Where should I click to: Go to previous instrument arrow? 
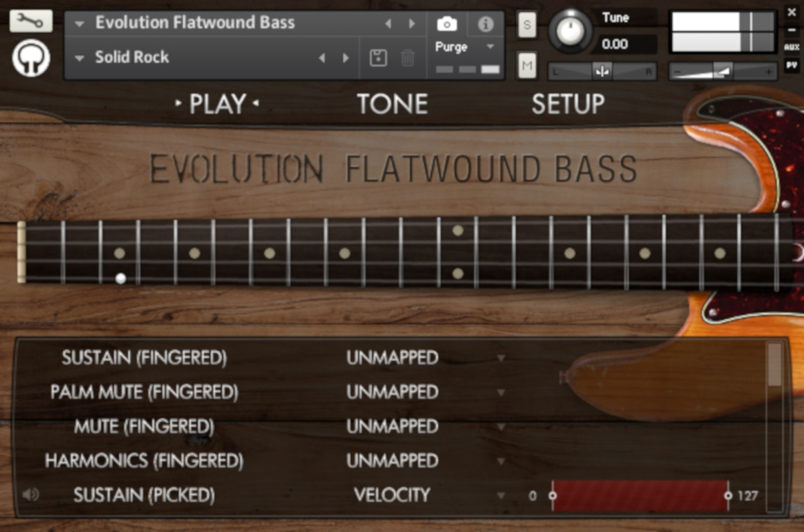pyautogui.click(x=387, y=23)
